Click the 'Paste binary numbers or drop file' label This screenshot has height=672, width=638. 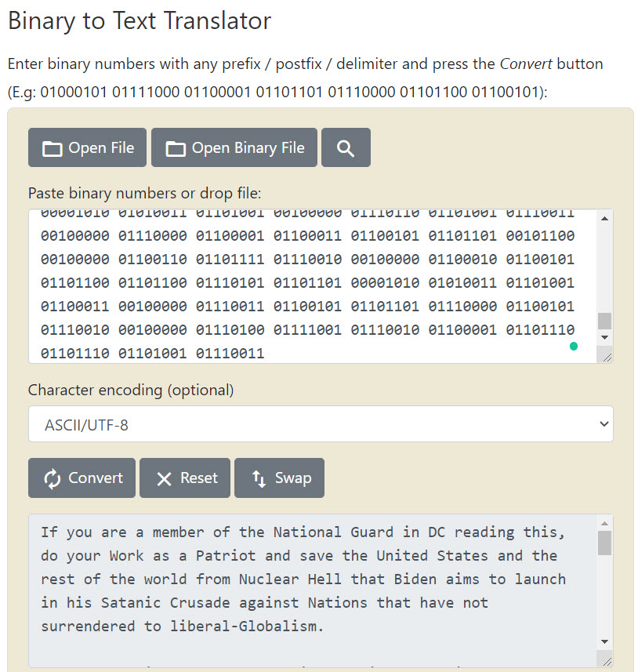[x=145, y=193]
